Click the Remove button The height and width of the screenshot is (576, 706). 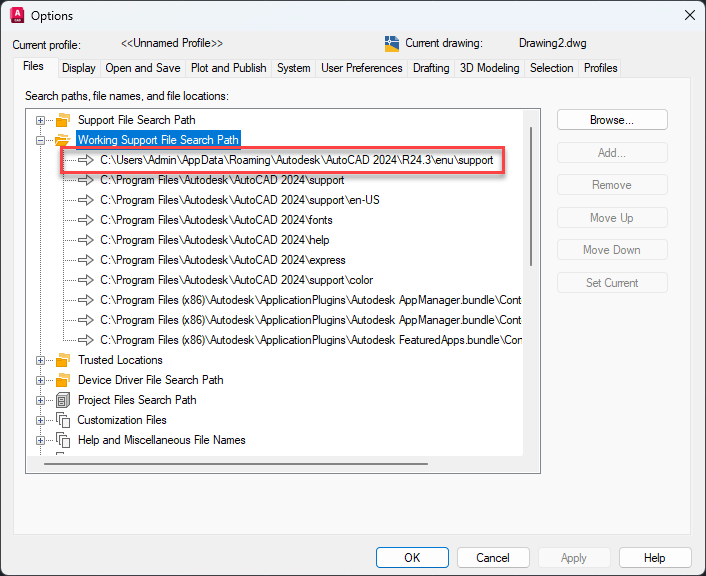[x=612, y=185]
